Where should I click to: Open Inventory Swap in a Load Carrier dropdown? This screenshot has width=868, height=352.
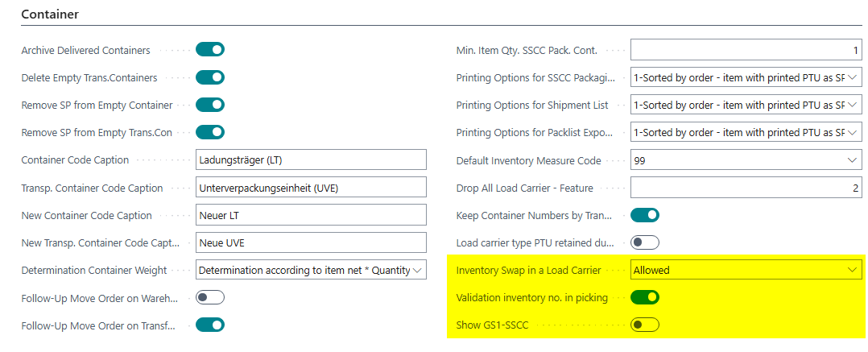pyautogui.click(x=853, y=271)
